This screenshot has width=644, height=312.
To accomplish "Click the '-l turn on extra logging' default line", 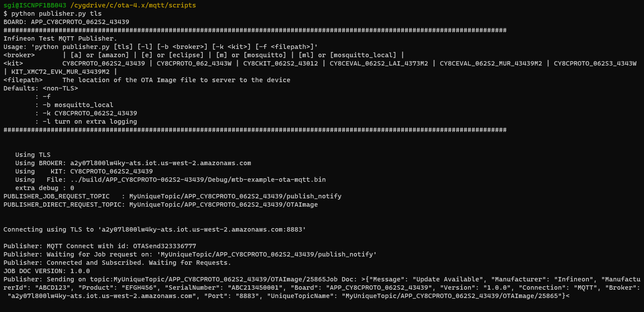I will pyautogui.click(x=86, y=121).
